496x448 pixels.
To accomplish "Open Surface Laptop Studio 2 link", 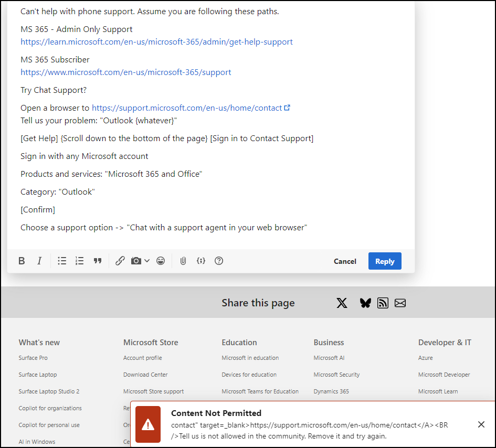I will (49, 391).
